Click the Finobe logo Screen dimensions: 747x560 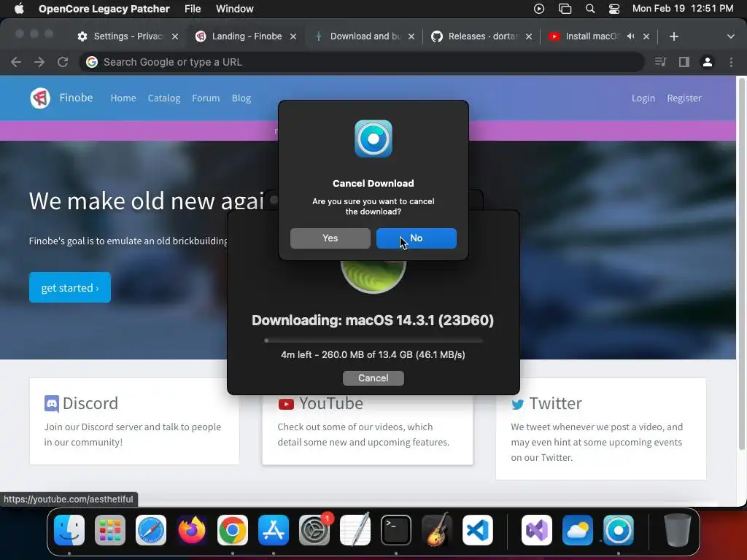click(40, 98)
